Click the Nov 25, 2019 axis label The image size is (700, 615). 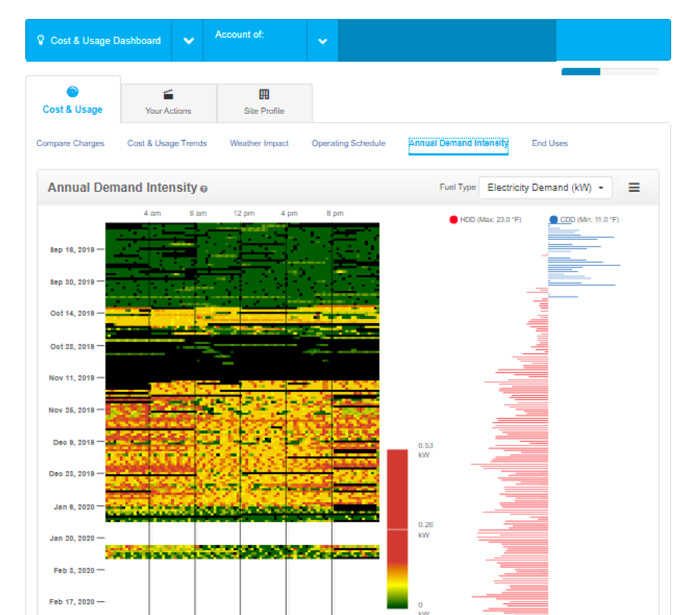(71, 410)
